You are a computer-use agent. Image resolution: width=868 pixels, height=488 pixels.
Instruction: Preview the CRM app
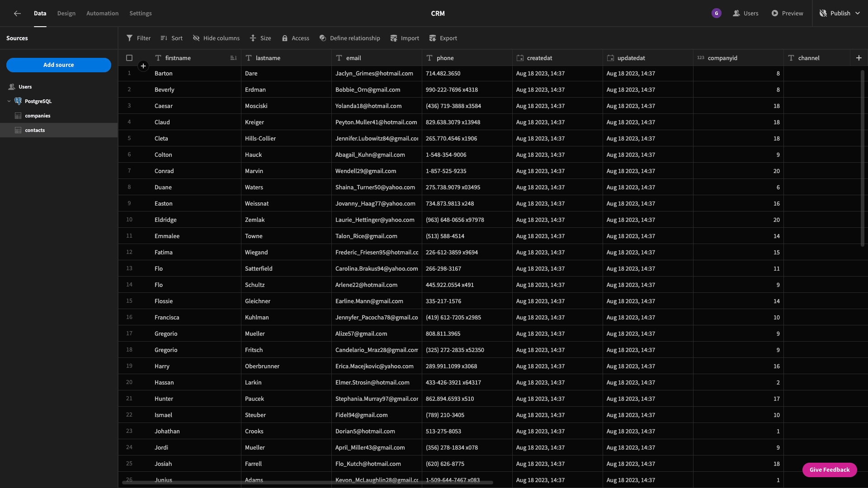click(x=787, y=14)
